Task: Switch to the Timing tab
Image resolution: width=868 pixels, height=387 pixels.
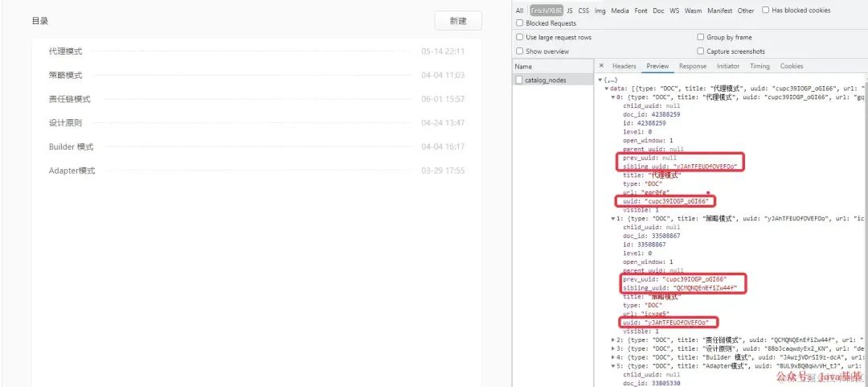Action: point(759,66)
